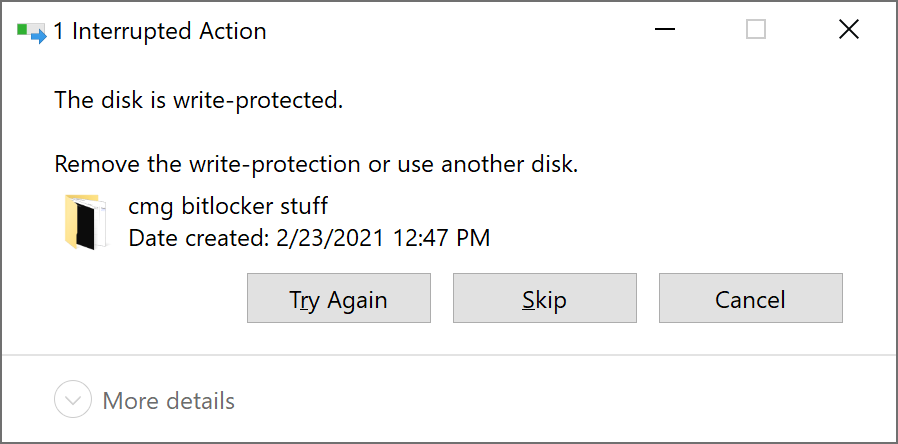Click the disabled maximize box icon
Screen dimensions: 898x444
(x=756, y=29)
